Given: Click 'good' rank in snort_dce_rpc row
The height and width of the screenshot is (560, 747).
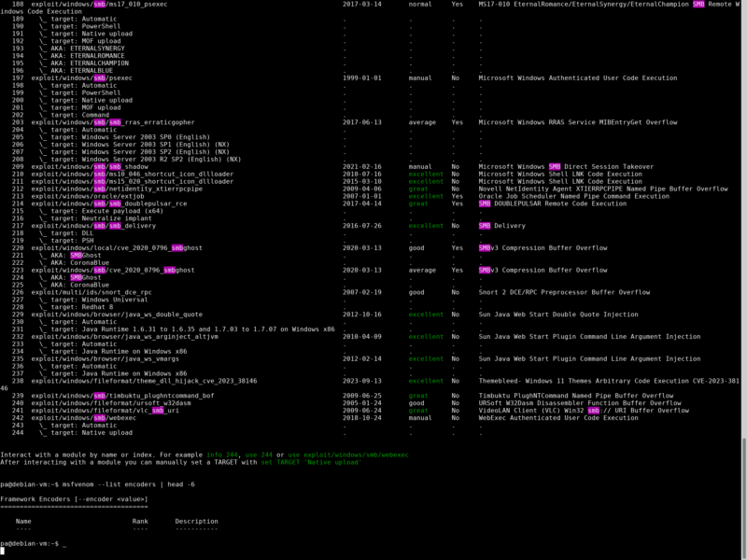Looking at the screenshot, I should click(416, 292).
